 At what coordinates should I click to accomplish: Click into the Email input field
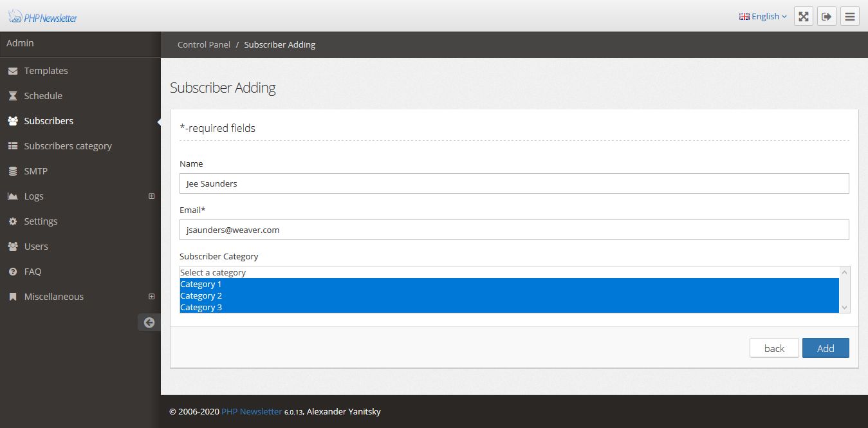[514, 230]
